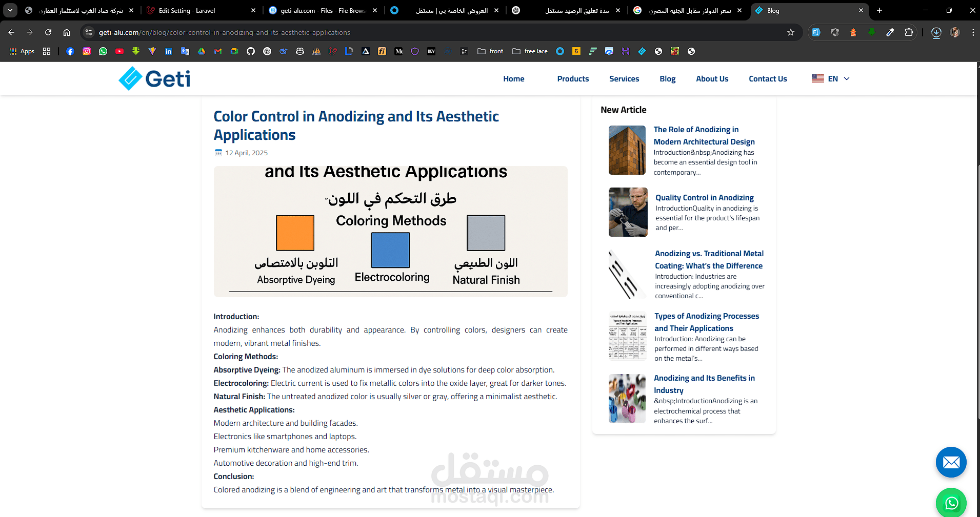Open Products in site navigation
This screenshot has height=517, width=980.
tap(573, 79)
